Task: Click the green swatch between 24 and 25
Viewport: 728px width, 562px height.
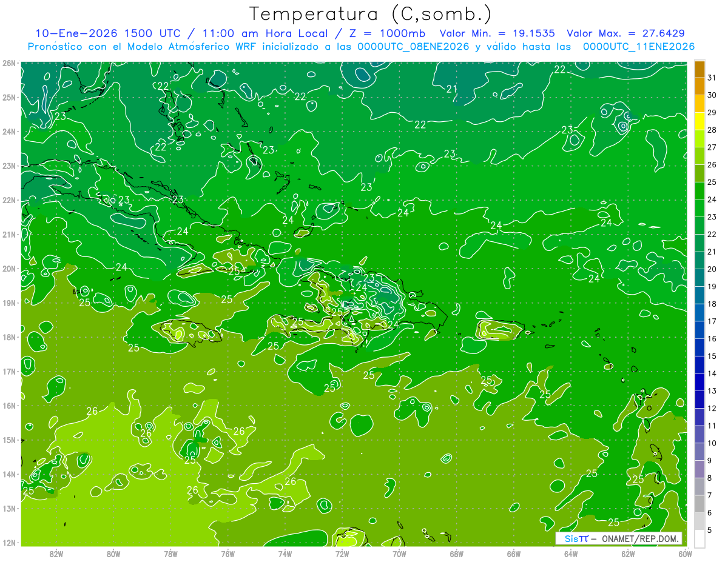Action: (x=699, y=191)
